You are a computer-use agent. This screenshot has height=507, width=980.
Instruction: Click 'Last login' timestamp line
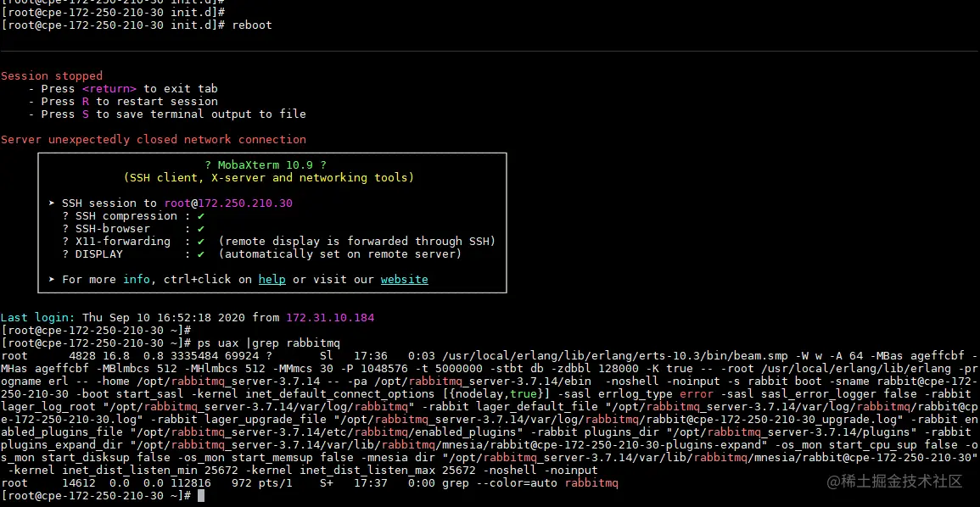188,317
